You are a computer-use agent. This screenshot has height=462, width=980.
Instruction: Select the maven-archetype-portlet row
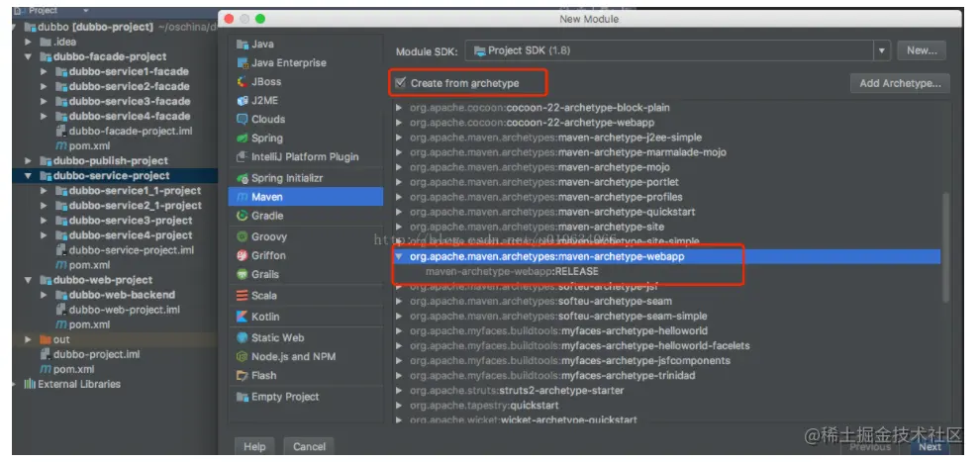[x=666, y=182]
